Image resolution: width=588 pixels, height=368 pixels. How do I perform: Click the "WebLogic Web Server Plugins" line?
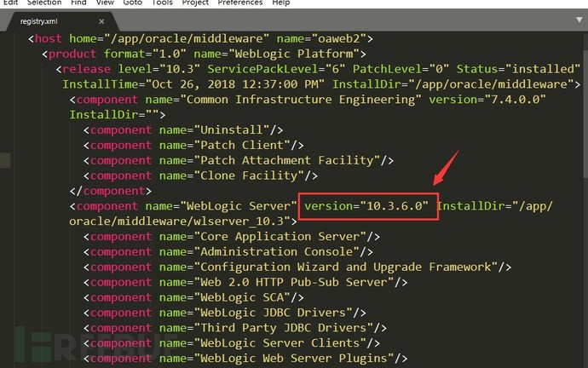coord(245,359)
